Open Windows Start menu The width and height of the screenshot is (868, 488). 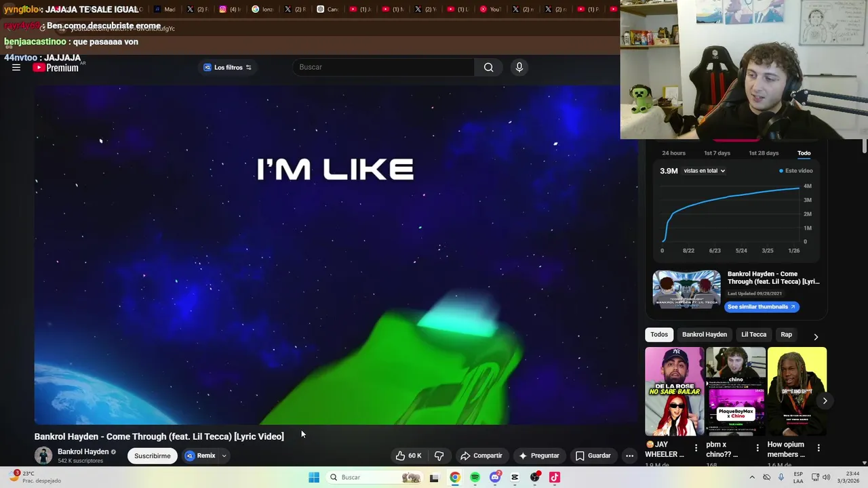point(314,477)
